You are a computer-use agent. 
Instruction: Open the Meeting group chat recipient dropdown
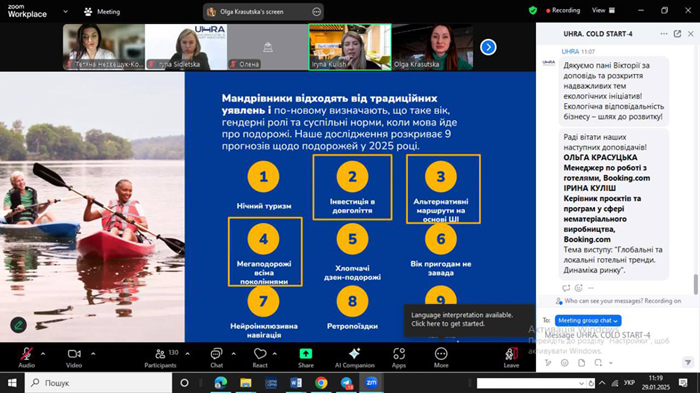tap(588, 320)
